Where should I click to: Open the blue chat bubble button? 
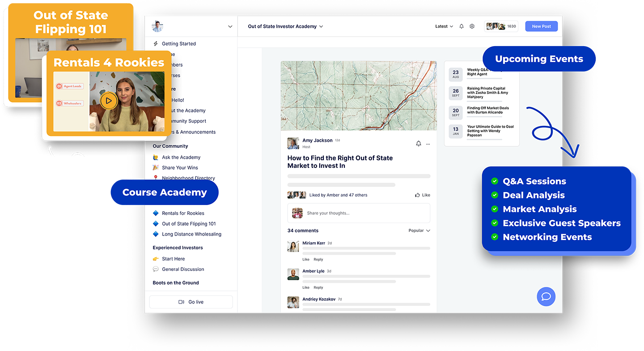click(546, 296)
